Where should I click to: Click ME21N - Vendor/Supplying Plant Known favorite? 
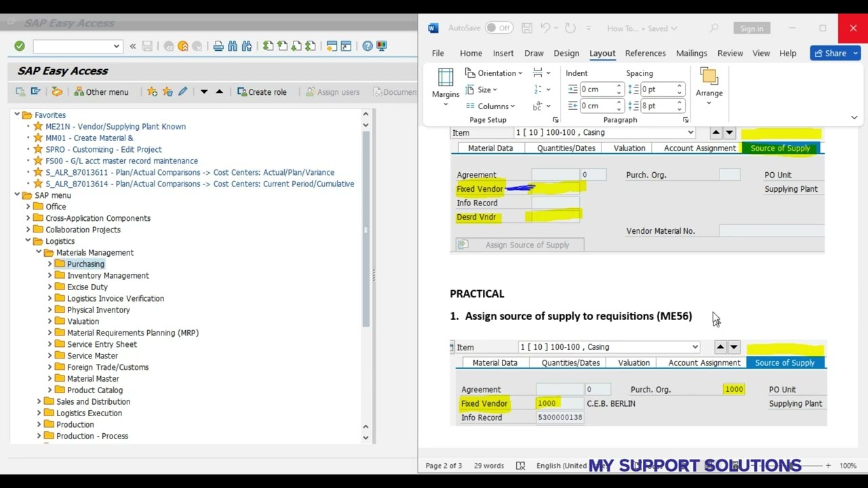point(115,126)
